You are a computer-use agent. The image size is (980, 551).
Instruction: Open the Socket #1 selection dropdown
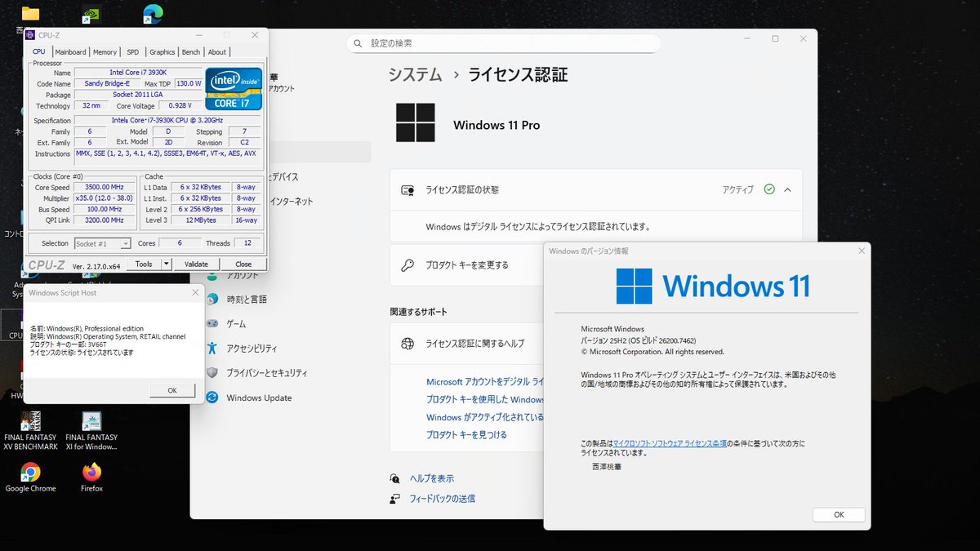click(102, 243)
